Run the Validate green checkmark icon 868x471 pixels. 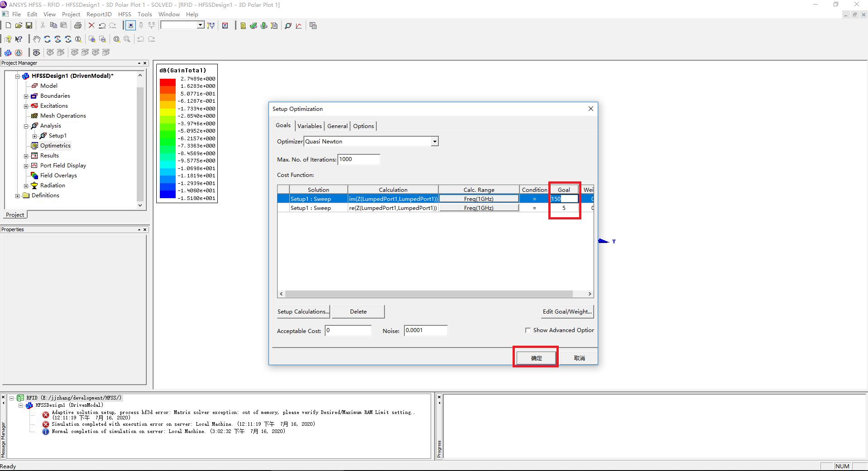click(254, 26)
